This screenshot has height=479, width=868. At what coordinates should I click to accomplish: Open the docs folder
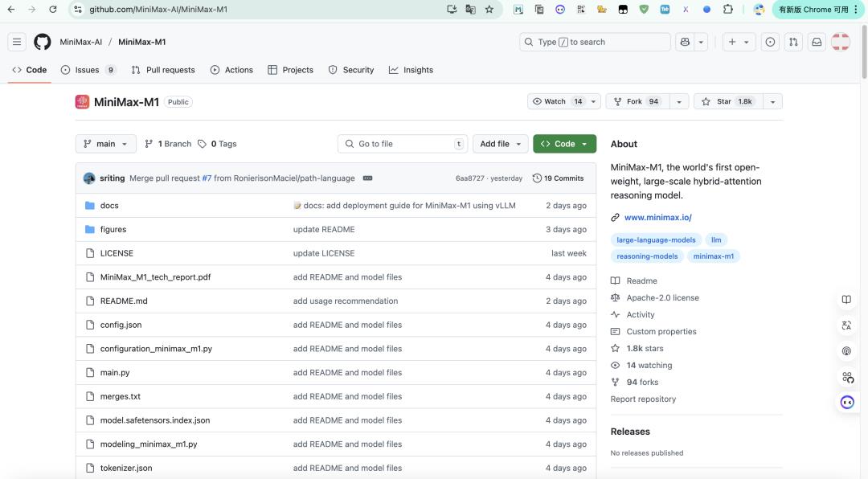coord(109,206)
